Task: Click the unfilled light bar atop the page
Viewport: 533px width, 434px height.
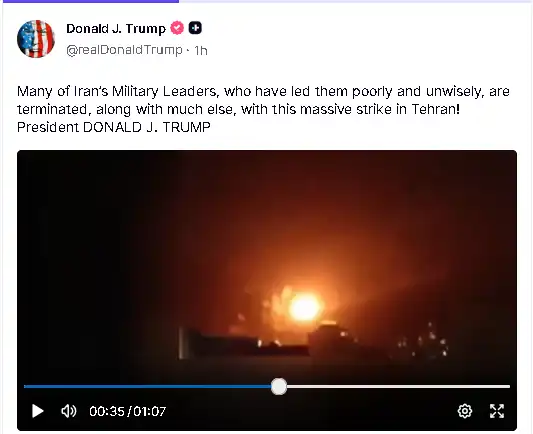Action: coord(356,1)
